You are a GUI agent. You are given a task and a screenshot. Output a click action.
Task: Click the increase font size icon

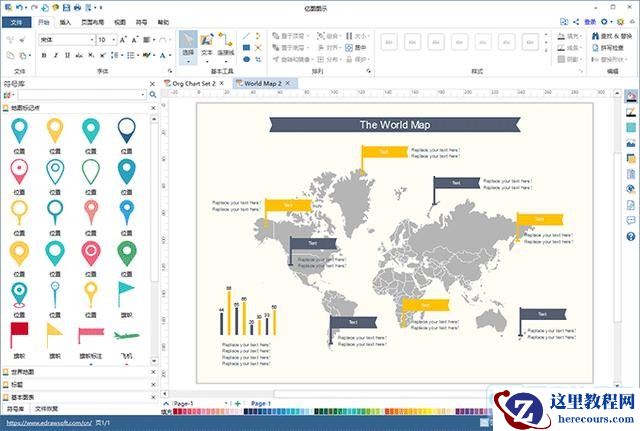[x=123, y=40]
